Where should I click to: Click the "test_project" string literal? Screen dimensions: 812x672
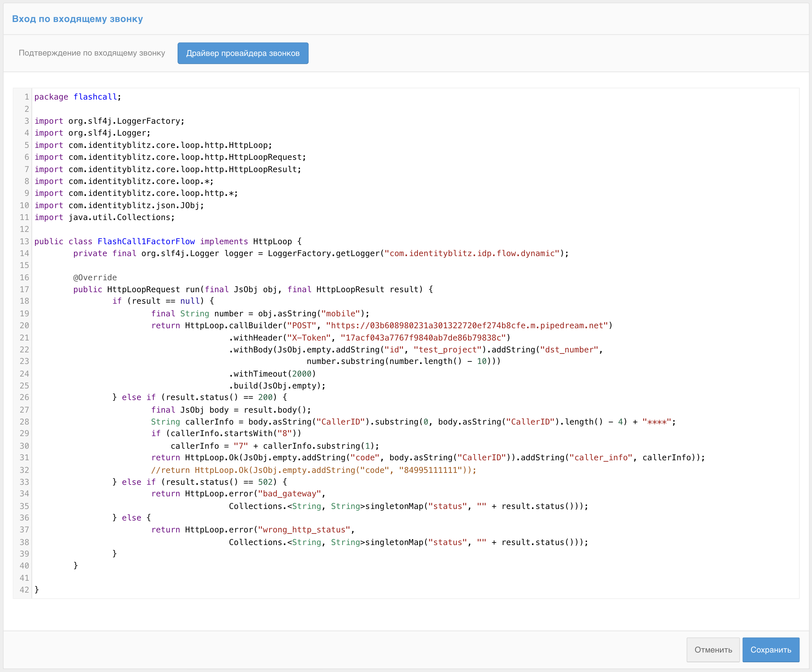click(447, 350)
